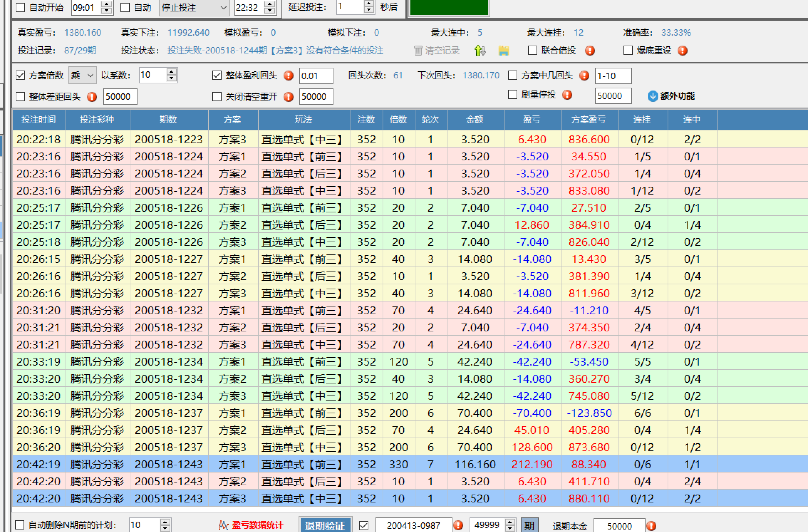Viewport: 808px width, 532px height.
Task: Sort by the 盈亏 column header
Action: (x=532, y=120)
